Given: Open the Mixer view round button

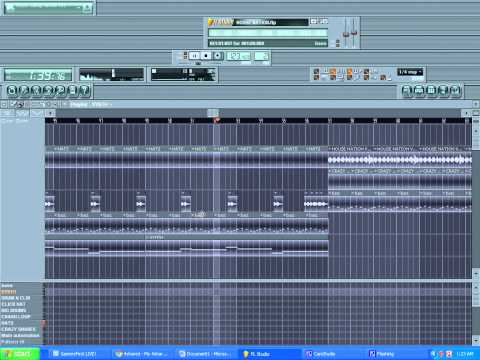Looking at the screenshot, I should pyautogui.click(x=455, y=90).
